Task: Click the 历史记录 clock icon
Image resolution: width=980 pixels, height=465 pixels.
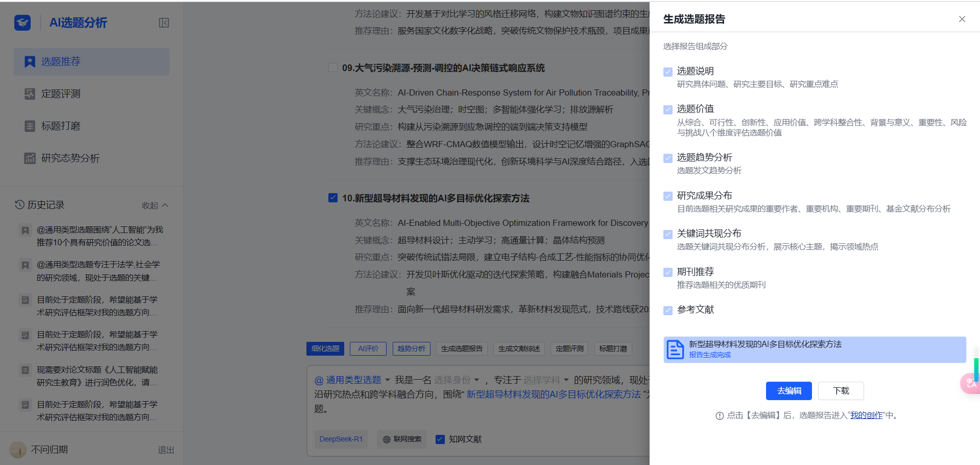Action: 19,205
